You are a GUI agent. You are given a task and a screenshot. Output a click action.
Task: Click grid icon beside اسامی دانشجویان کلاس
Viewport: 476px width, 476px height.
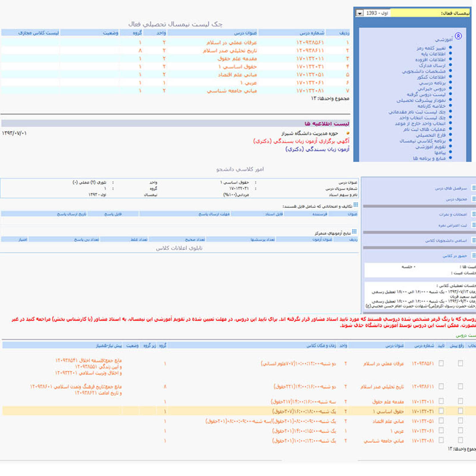pos(474,240)
